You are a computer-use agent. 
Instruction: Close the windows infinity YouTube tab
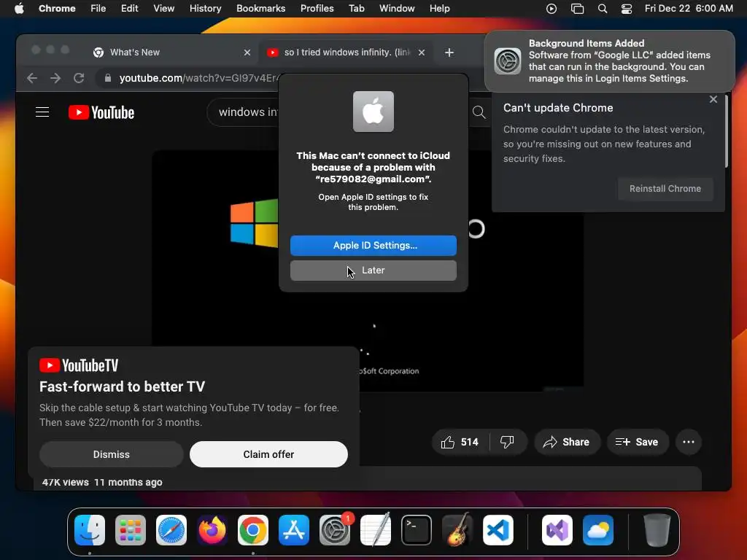pos(422,52)
